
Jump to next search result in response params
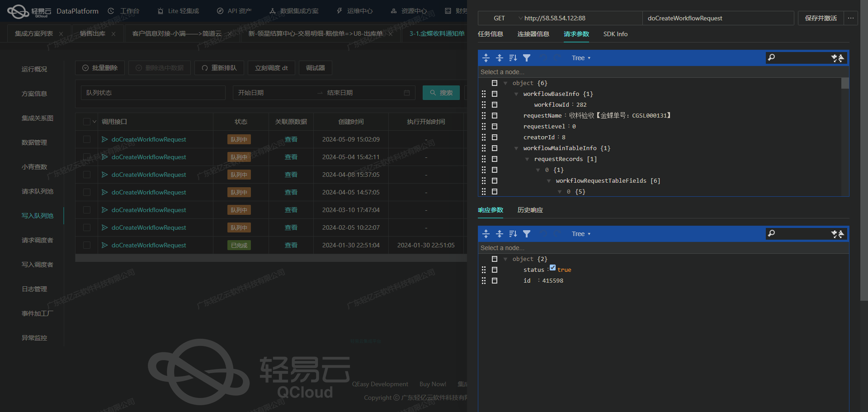pyautogui.click(x=835, y=234)
